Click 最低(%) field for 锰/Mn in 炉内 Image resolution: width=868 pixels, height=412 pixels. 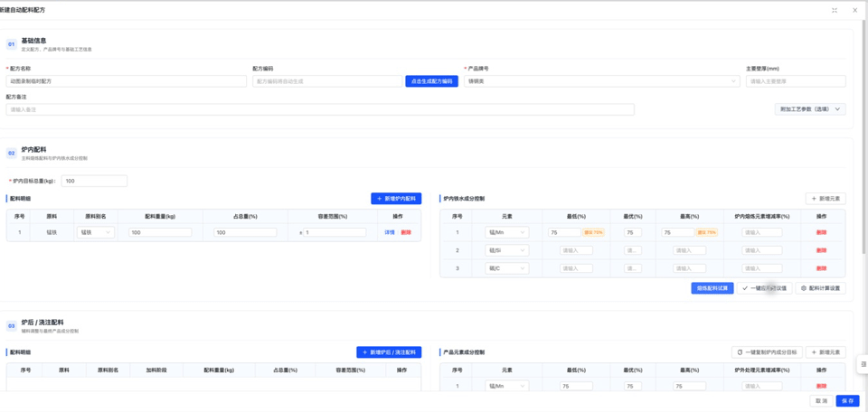564,233
